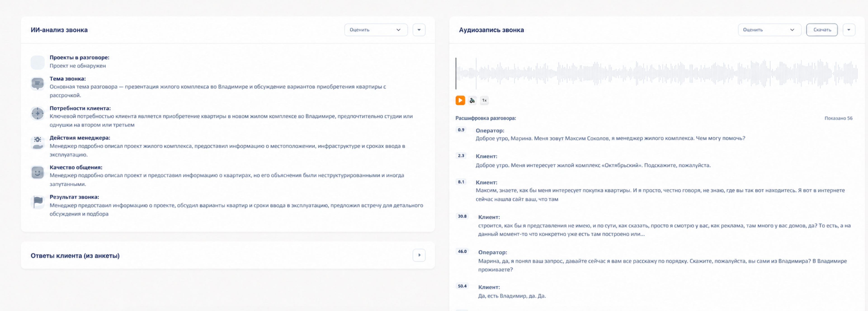This screenshot has width=868, height=311.
Task: Expand the Ответы клиента (из анкеты) section
Action: coord(419,255)
